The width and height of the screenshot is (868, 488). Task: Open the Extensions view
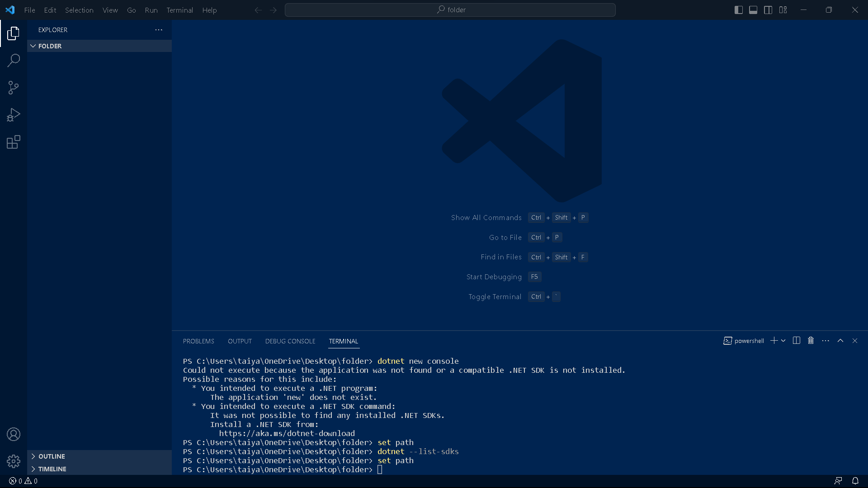pos(14,142)
